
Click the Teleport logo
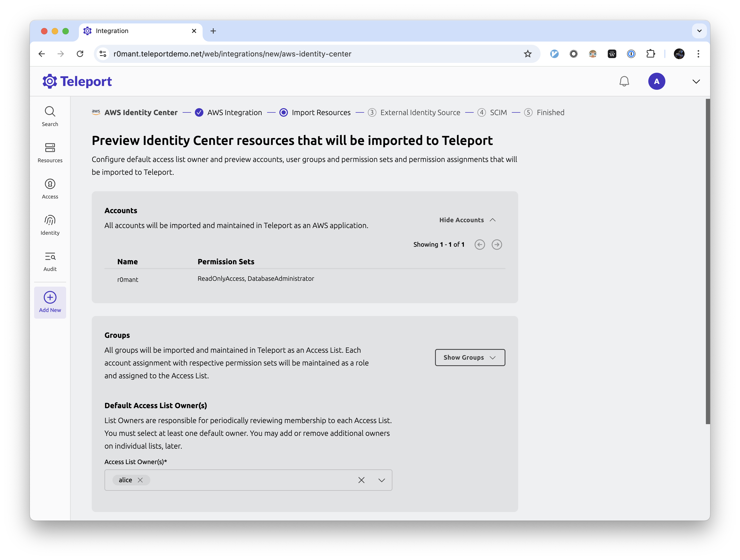[x=77, y=81]
